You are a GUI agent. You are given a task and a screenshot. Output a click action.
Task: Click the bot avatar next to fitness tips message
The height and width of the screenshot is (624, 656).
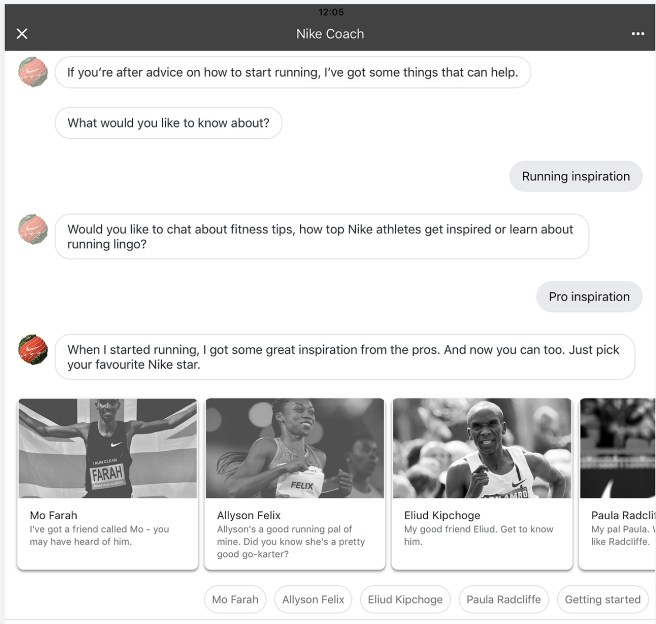pos(33,231)
